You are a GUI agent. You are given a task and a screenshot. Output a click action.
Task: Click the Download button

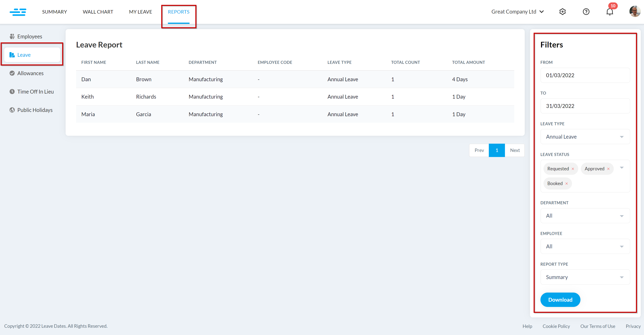[x=560, y=300]
